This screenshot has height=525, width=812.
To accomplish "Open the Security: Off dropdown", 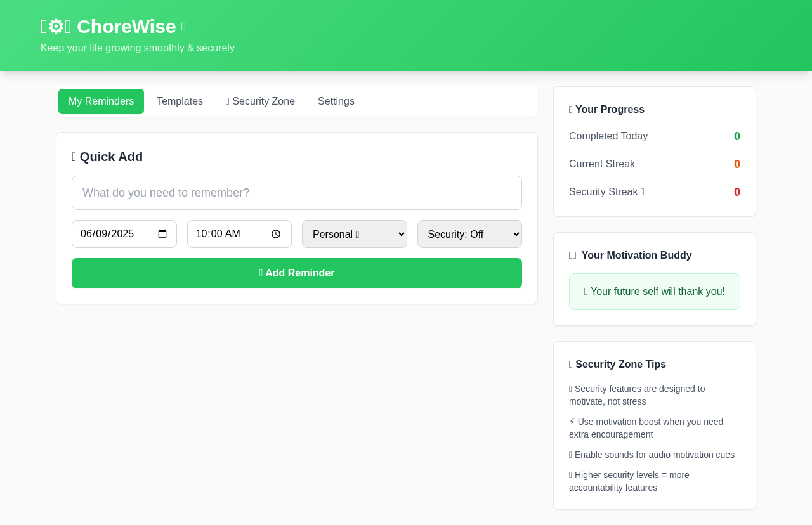I will pyautogui.click(x=469, y=234).
